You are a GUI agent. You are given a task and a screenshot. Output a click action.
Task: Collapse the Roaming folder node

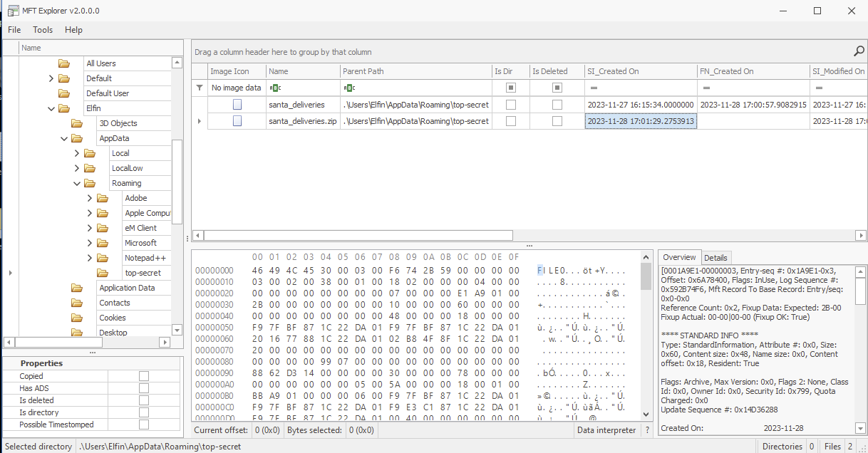click(x=76, y=183)
